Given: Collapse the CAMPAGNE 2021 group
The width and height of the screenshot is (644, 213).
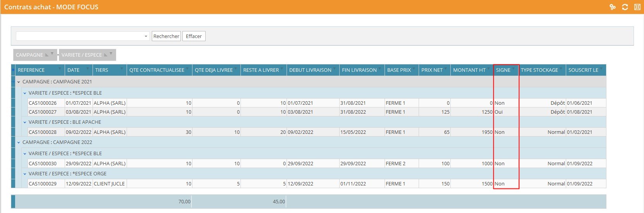Looking at the screenshot, I should (x=18, y=82).
